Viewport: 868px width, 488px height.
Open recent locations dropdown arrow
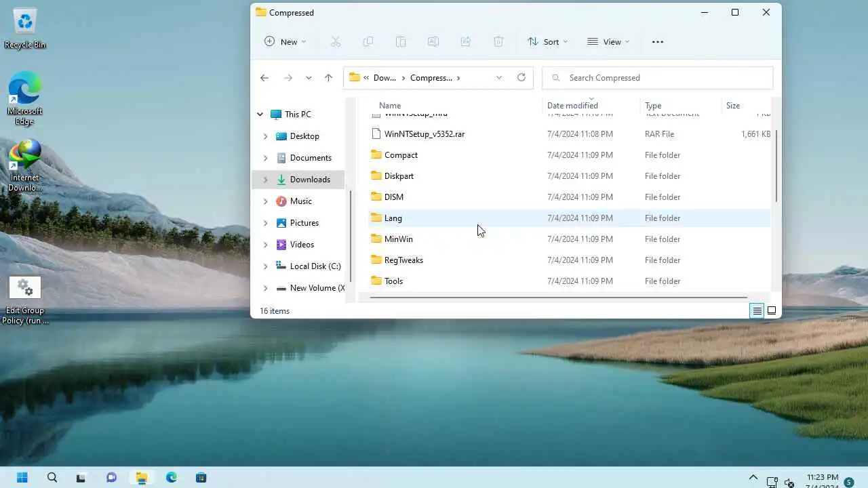309,78
